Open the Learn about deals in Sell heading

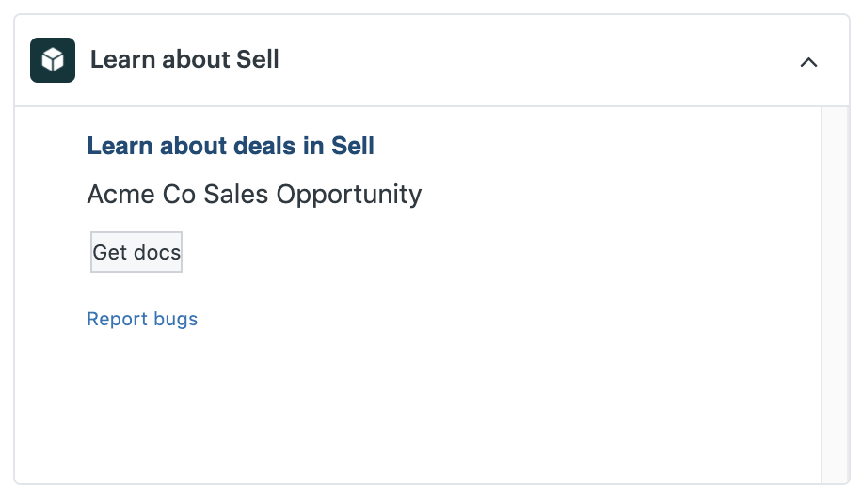click(x=231, y=146)
